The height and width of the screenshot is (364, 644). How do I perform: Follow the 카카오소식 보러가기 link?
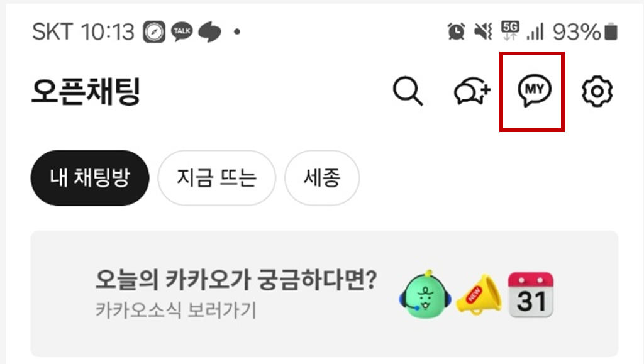[176, 310]
